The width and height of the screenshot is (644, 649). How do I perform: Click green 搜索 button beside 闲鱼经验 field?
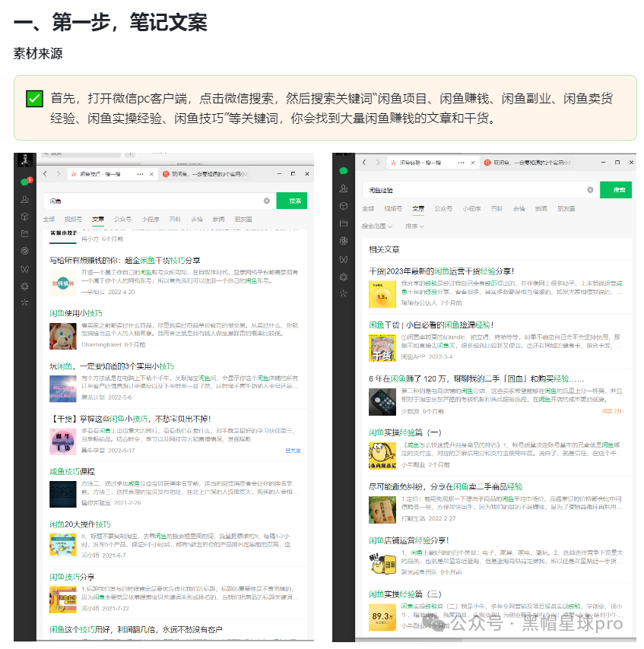[x=616, y=190]
